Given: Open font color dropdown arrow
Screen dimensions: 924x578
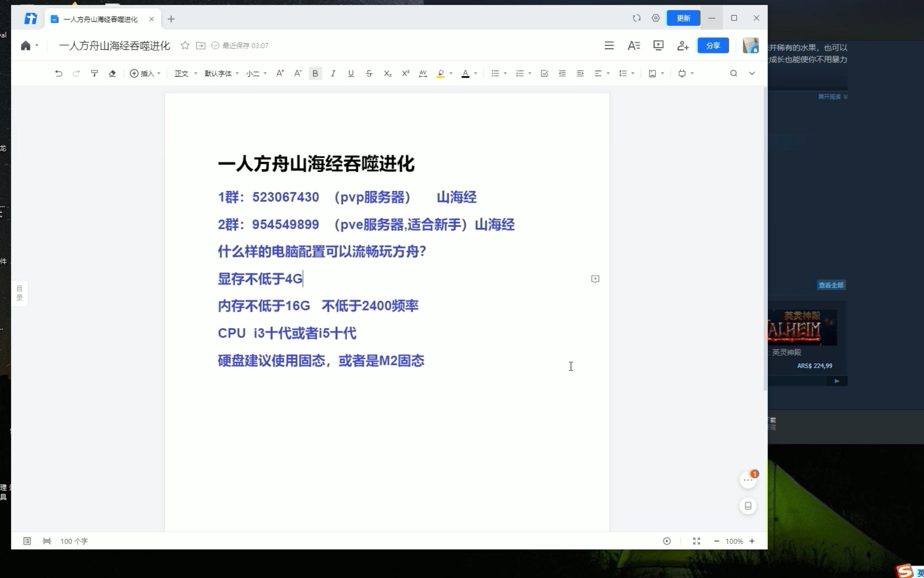Looking at the screenshot, I should (476, 73).
